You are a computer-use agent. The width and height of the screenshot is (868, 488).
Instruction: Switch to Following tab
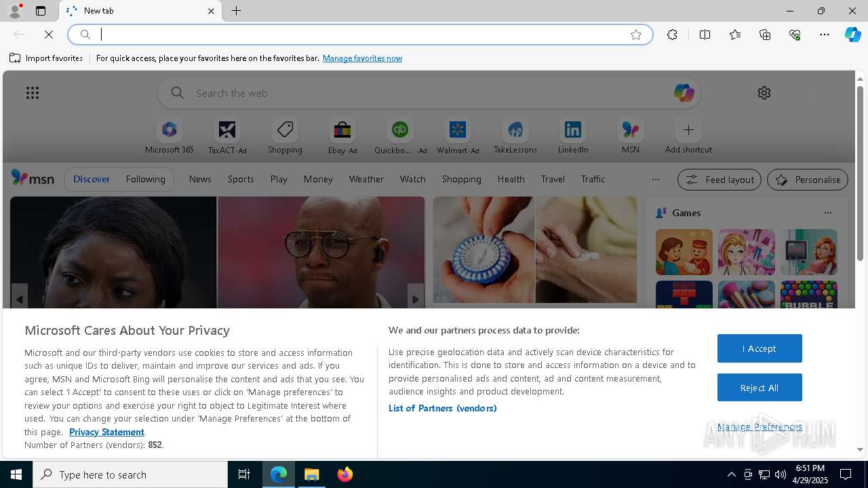click(145, 179)
